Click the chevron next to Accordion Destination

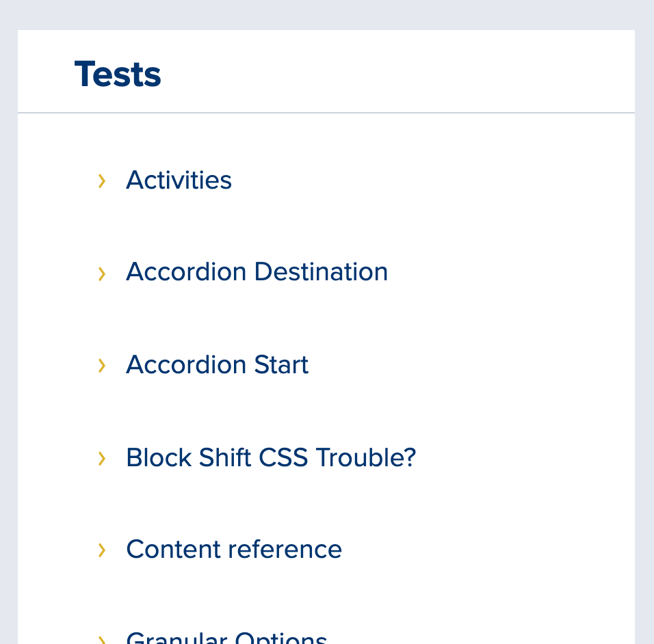coord(102,273)
